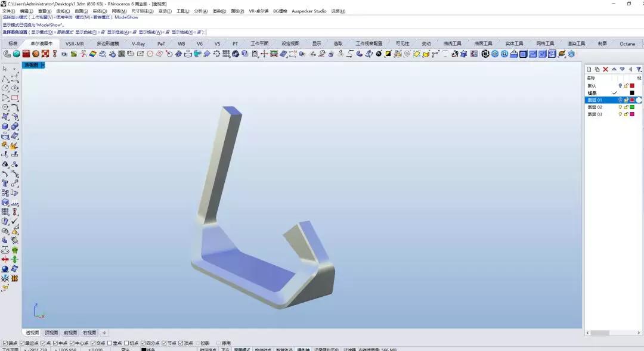Click the red box icon in toolbar
This screenshot has height=351, width=644.
(26, 54)
